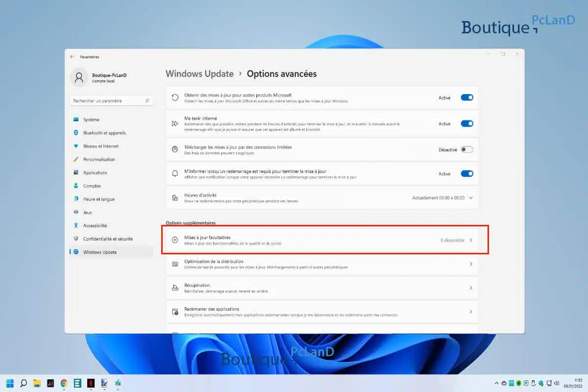The width and height of the screenshot is (588, 392).
Task: Select Comptes in the sidebar
Action: (112, 186)
